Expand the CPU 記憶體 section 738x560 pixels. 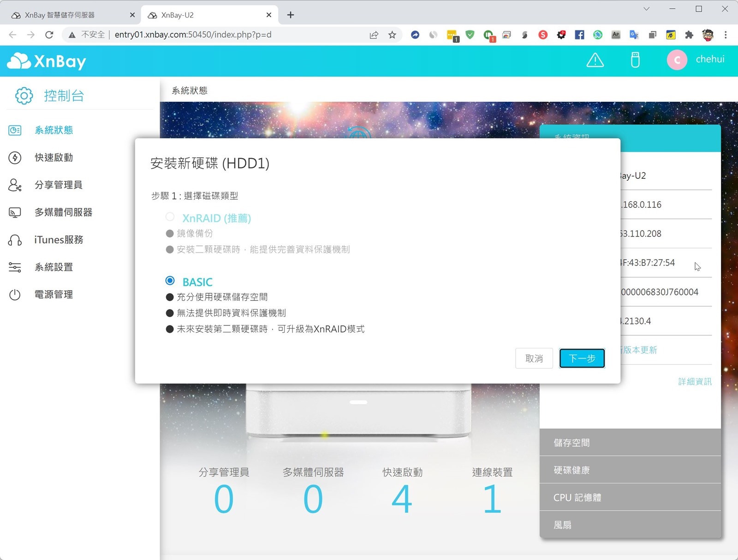pos(630,497)
